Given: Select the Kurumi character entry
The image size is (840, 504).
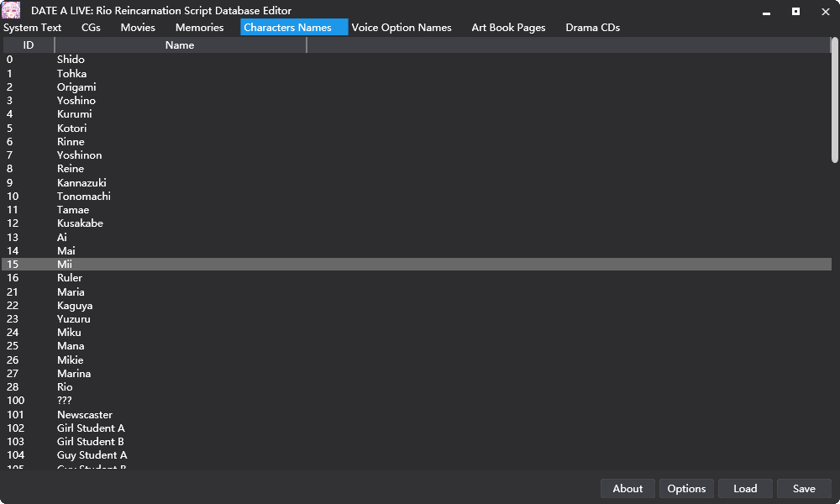Looking at the screenshot, I should pyautogui.click(x=74, y=114).
